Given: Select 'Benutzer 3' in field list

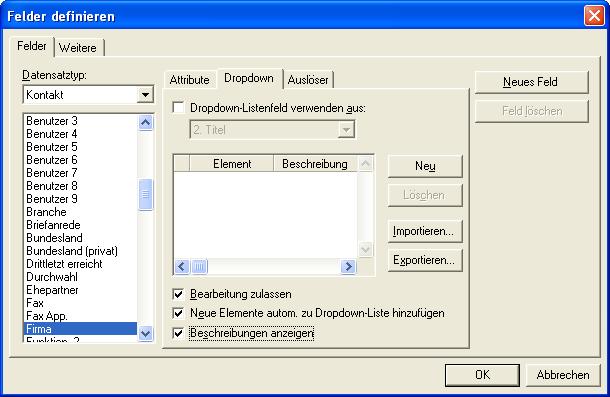Looking at the screenshot, I should (80, 121).
